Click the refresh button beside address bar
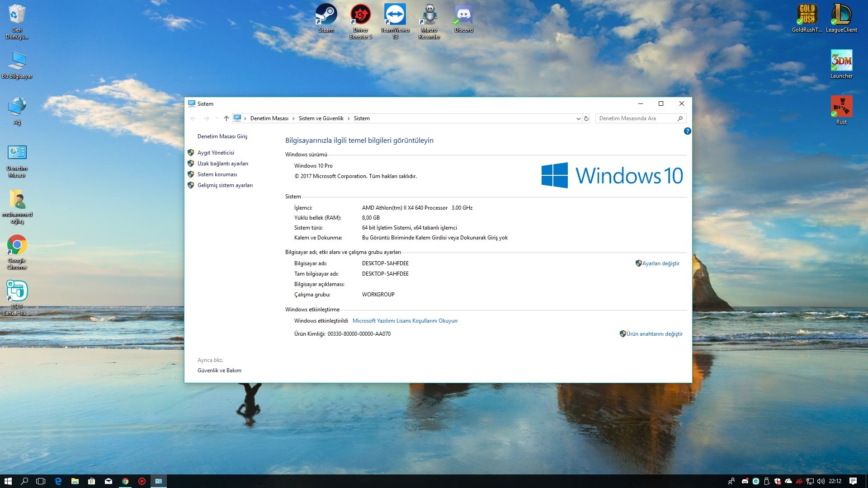The height and width of the screenshot is (488, 868). click(586, 118)
